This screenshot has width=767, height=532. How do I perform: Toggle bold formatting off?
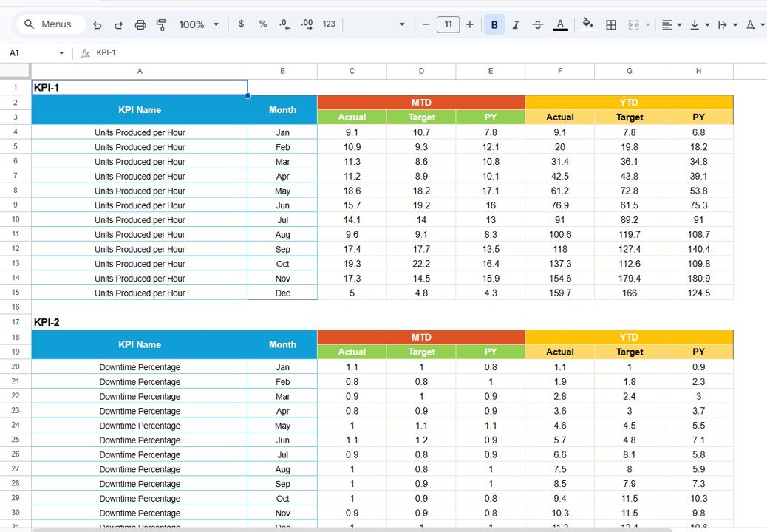(494, 24)
